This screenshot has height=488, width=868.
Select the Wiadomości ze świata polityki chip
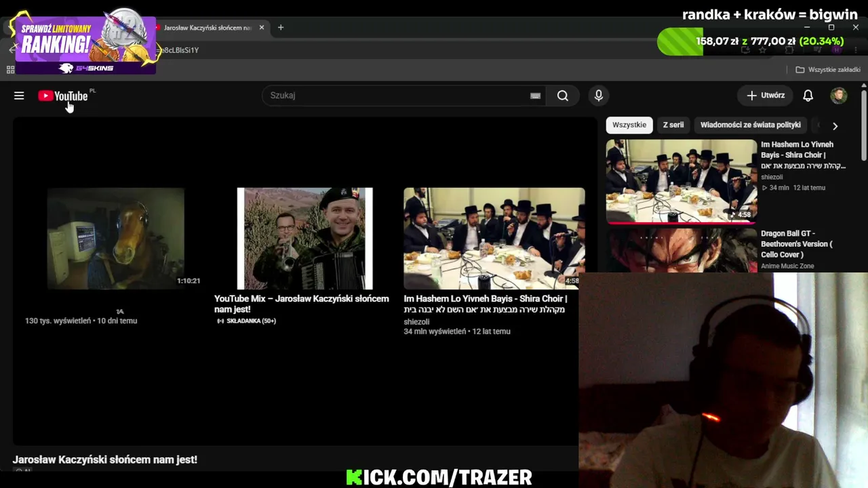[x=751, y=125]
